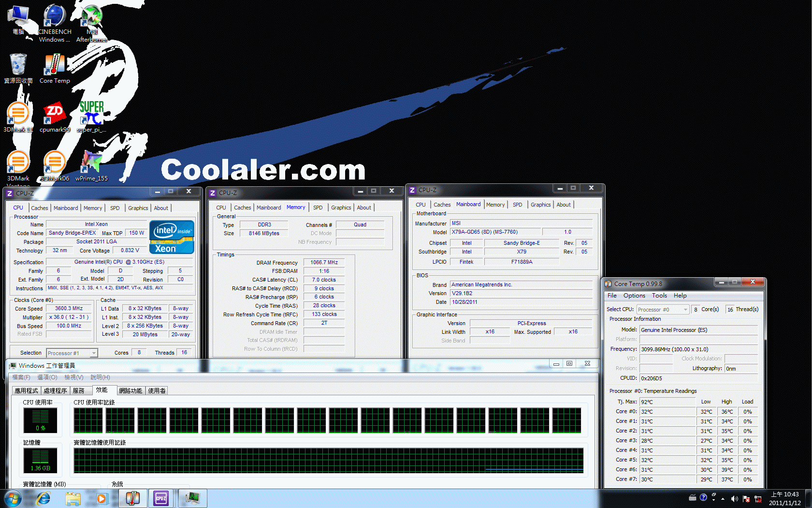Image resolution: width=812 pixels, height=508 pixels.
Task: Open SPD tab in left CPU-Z window
Action: 115,208
